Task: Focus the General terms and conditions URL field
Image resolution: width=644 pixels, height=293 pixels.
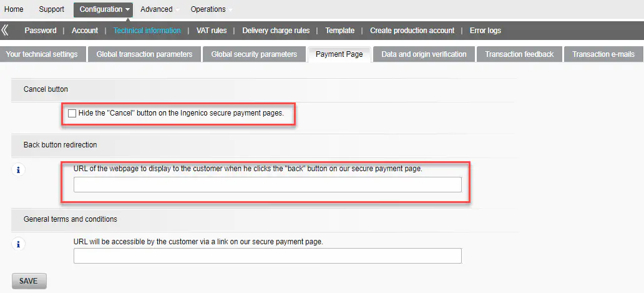Action: [x=267, y=256]
